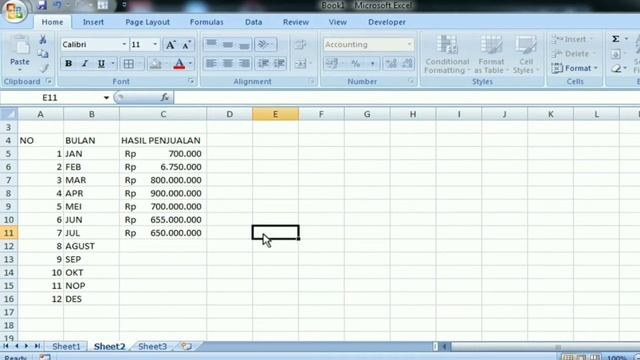This screenshot has height=360, width=640.
Task: Select the Format Painter brush
Action: tap(43, 68)
